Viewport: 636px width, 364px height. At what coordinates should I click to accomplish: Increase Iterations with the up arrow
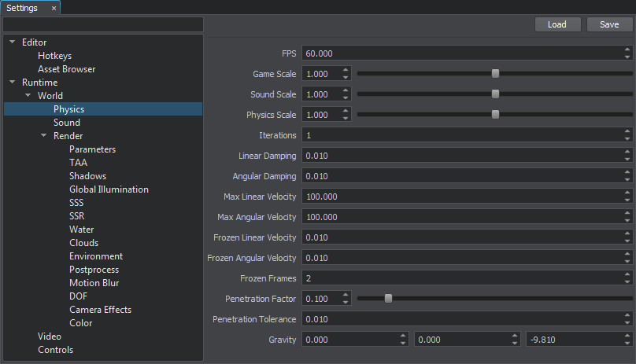627,132
